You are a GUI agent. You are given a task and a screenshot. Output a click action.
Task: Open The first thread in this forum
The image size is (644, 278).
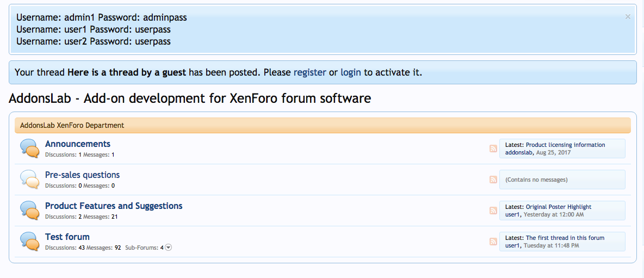click(x=565, y=238)
